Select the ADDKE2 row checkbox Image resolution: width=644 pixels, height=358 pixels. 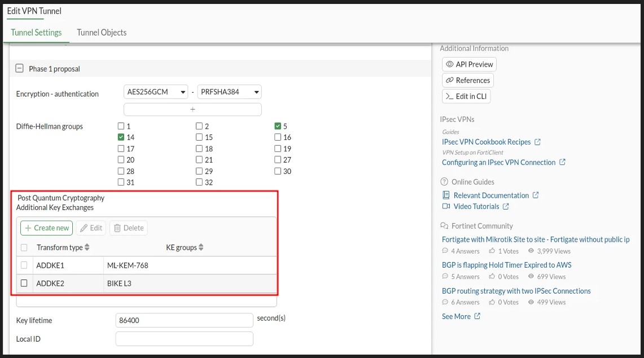point(24,283)
